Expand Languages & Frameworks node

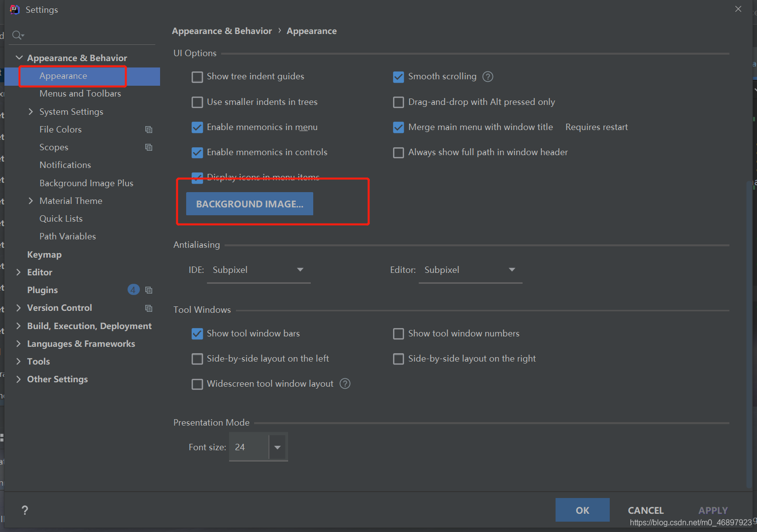(x=18, y=343)
